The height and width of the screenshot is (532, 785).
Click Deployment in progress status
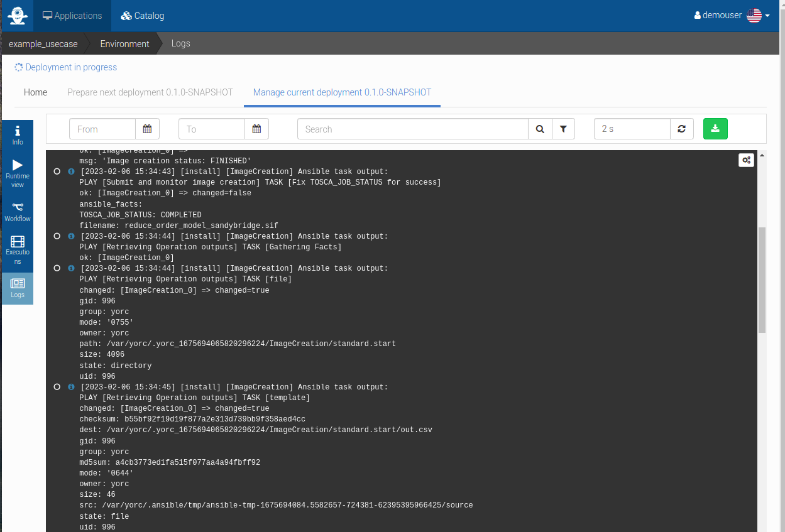tap(66, 67)
